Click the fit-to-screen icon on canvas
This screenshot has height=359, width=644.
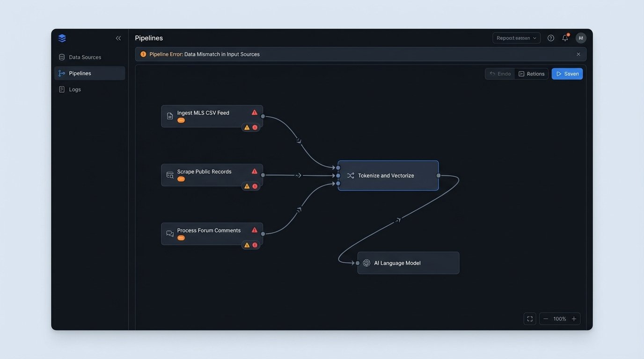pyautogui.click(x=530, y=319)
